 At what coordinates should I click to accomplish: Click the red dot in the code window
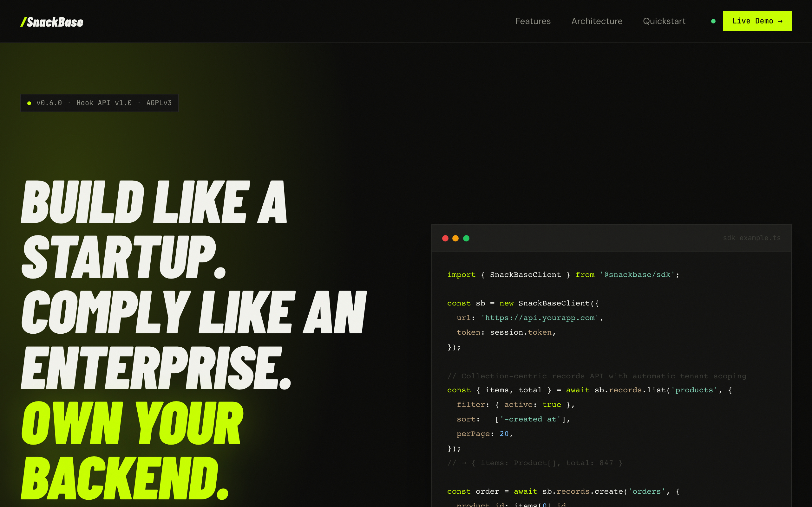click(x=445, y=238)
